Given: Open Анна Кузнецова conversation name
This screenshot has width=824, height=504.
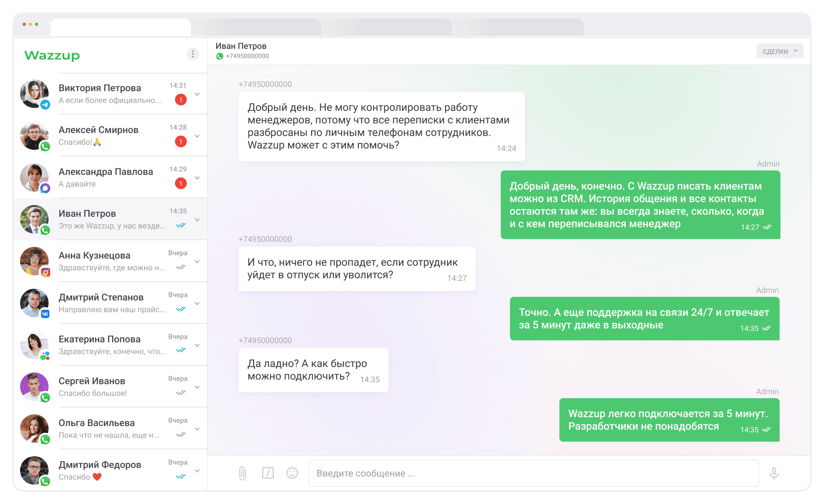Looking at the screenshot, I should pyautogui.click(x=95, y=255).
